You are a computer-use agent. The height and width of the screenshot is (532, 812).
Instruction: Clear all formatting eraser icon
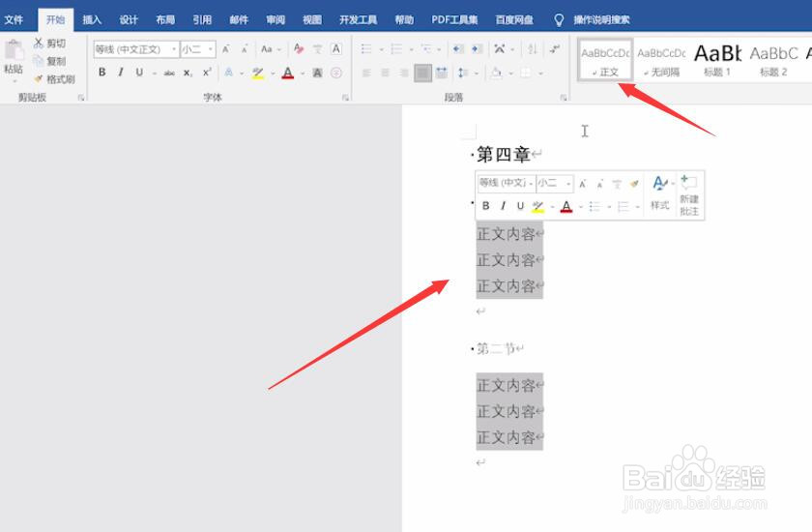click(x=299, y=49)
